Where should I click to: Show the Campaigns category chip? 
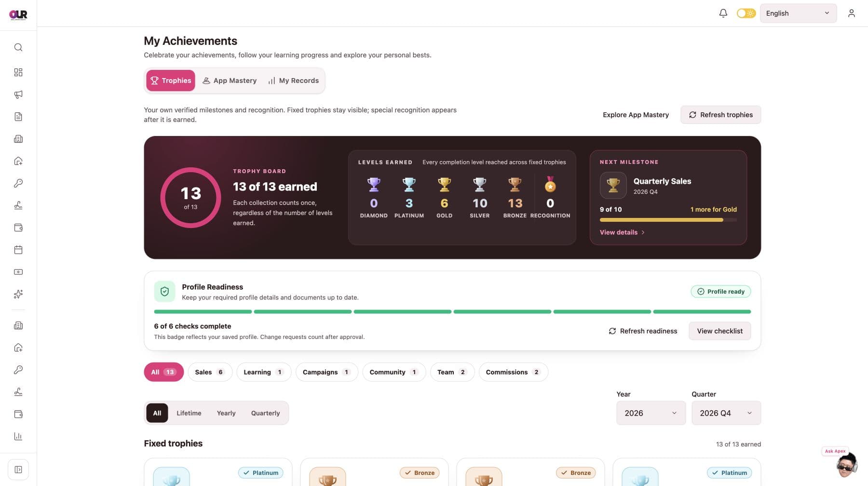coord(326,372)
